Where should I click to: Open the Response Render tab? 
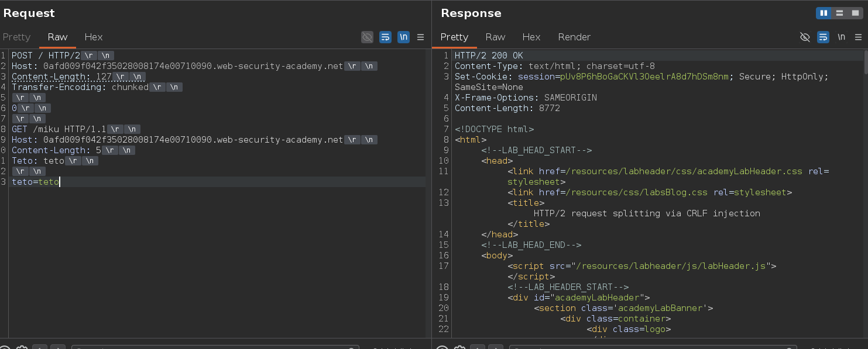click(574, 37)
